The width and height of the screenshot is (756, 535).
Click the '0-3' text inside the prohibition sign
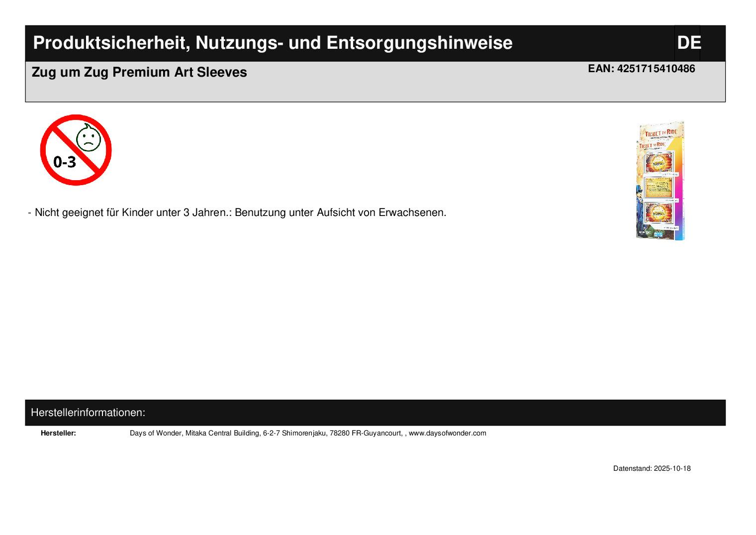pos(65,162)
